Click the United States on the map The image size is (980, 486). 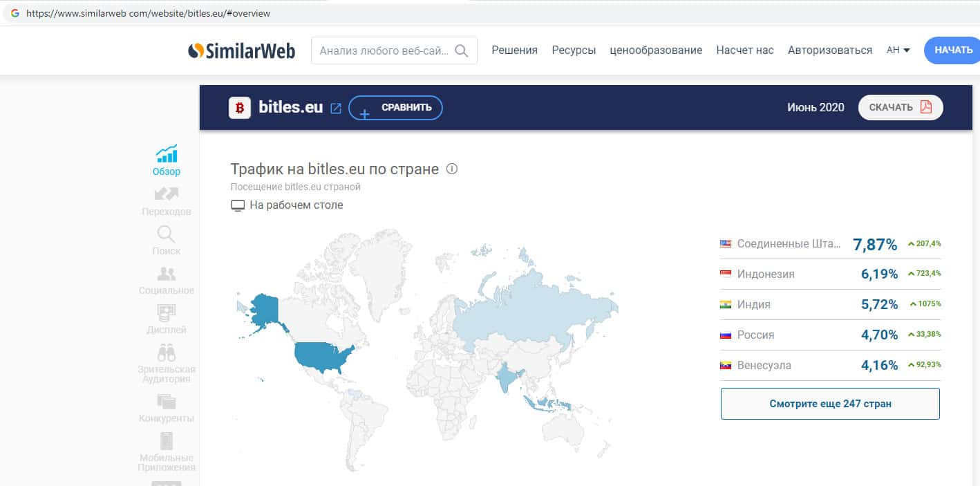point(323,356)
